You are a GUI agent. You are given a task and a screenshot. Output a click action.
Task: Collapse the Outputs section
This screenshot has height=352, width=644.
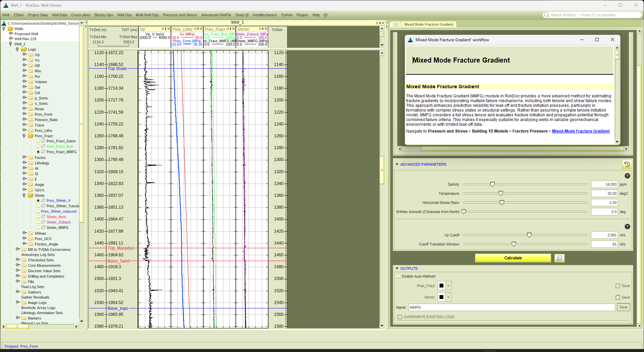(x=397, y=268)
